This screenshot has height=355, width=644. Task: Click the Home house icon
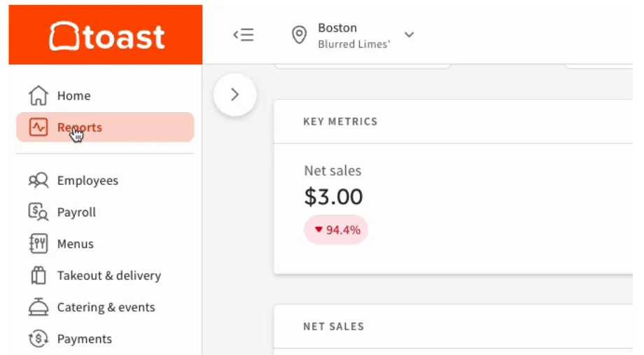38,95
